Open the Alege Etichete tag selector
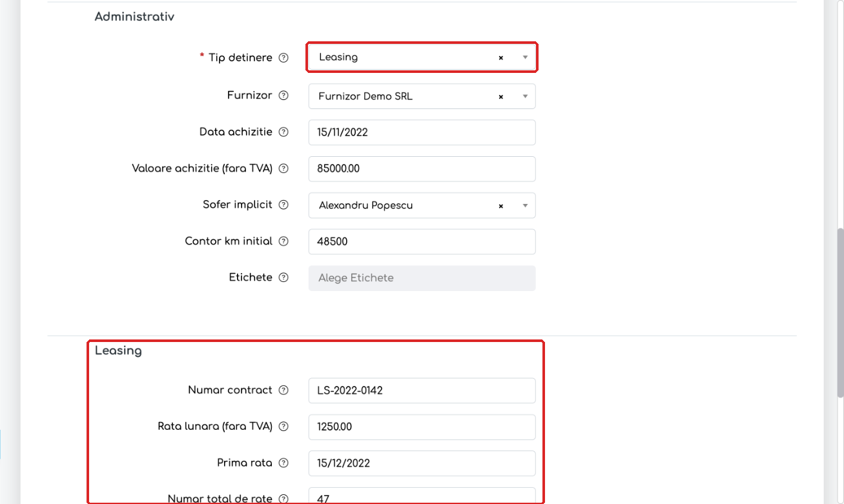This screenshot has width=844, height=504. [x=422, y=278]
